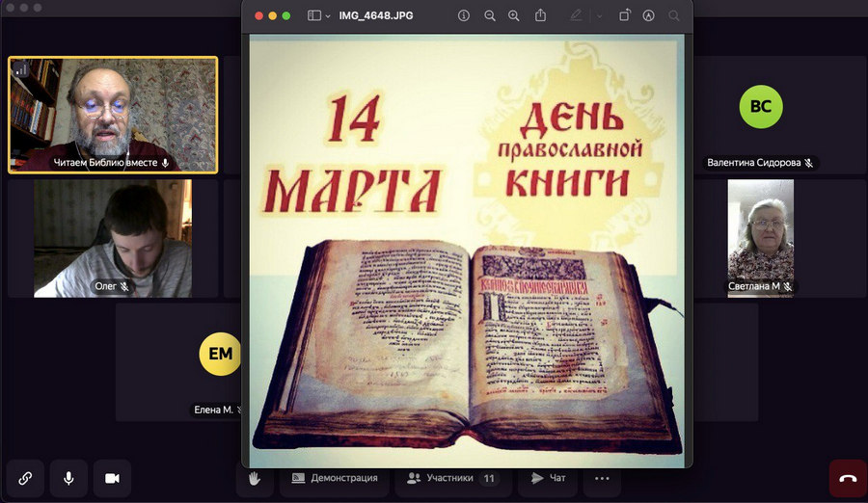Open search in Preview toolbar
This screenshot has width=868, height=503.
(674, 15)
